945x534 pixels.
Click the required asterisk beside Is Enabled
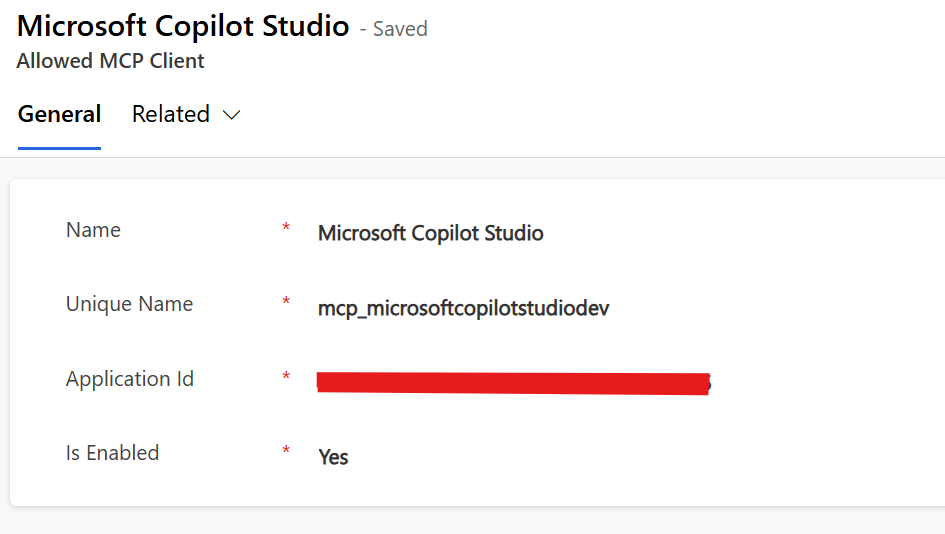click(x=286, y=453)
